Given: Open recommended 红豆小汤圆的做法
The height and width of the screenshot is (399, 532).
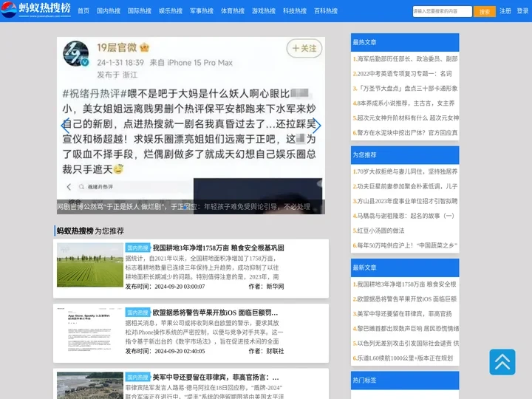Looking at the screenshot, I should pos(378,231).
